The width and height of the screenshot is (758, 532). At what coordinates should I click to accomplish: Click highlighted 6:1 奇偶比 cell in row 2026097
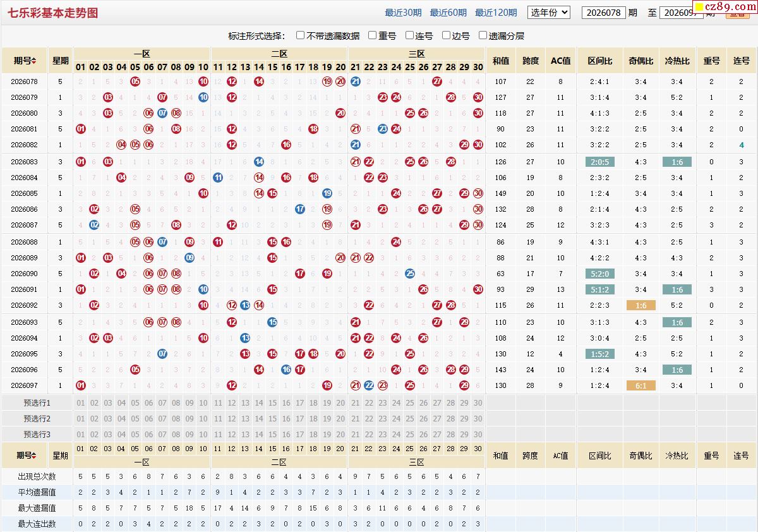click(x=641, y=385)
